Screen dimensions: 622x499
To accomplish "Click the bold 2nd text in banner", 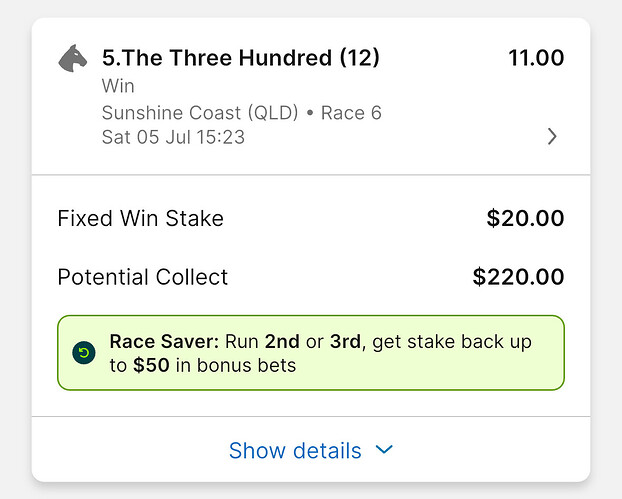I will point(282,342).
